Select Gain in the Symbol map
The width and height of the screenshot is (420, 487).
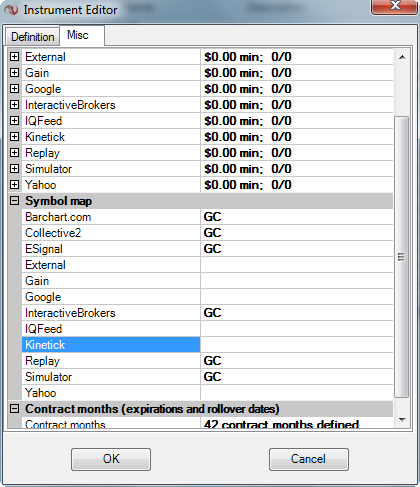pos(111,281)
